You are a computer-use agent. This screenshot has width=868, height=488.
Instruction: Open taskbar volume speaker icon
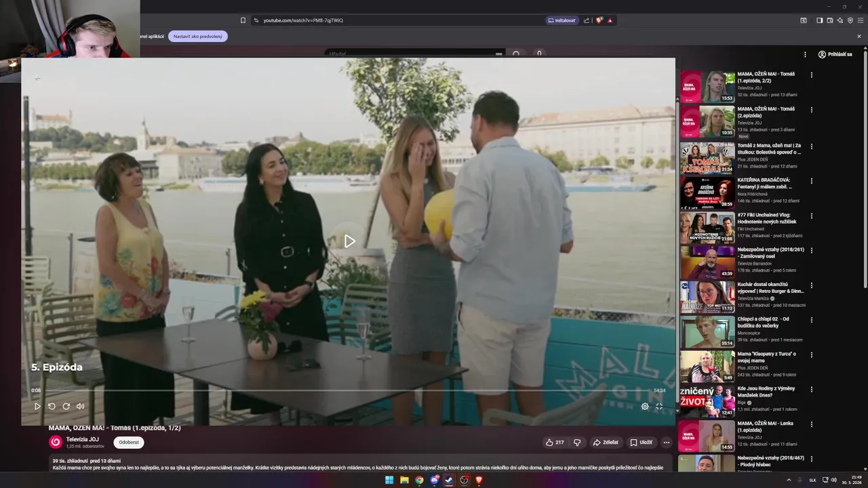[833, 480]
